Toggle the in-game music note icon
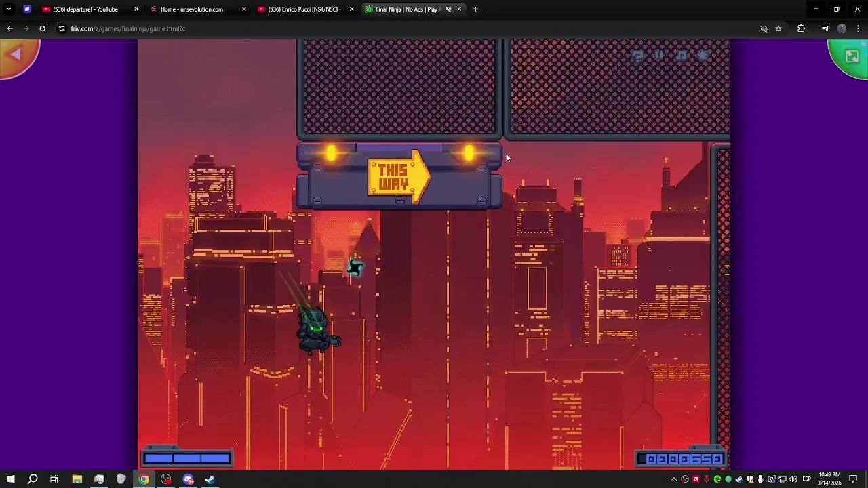Viewport: 868px width, 488px height. [x=682, y=56]
